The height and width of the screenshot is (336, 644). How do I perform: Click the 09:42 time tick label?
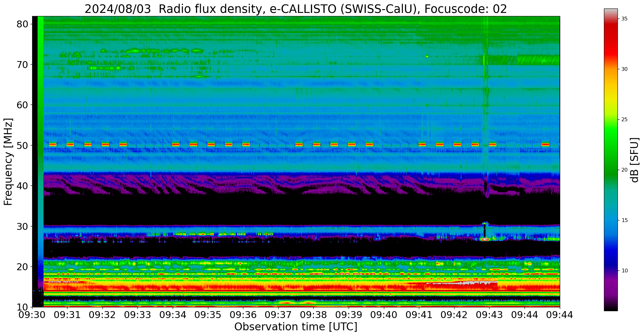pos(454,315)
